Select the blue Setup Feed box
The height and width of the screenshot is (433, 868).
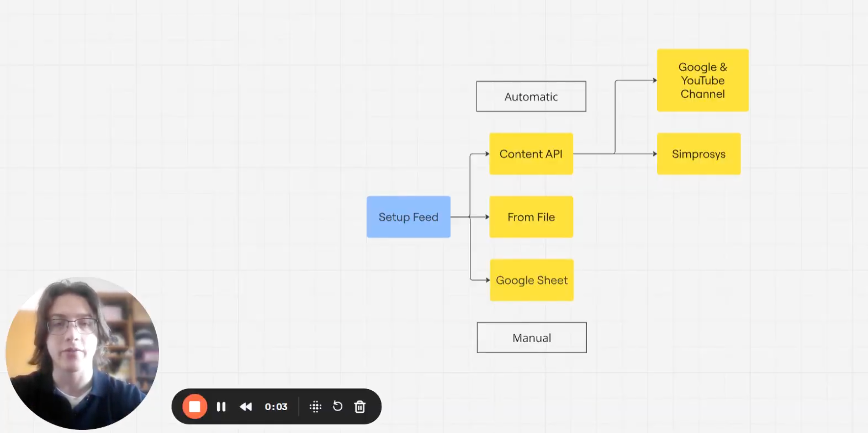click(408, 217)
